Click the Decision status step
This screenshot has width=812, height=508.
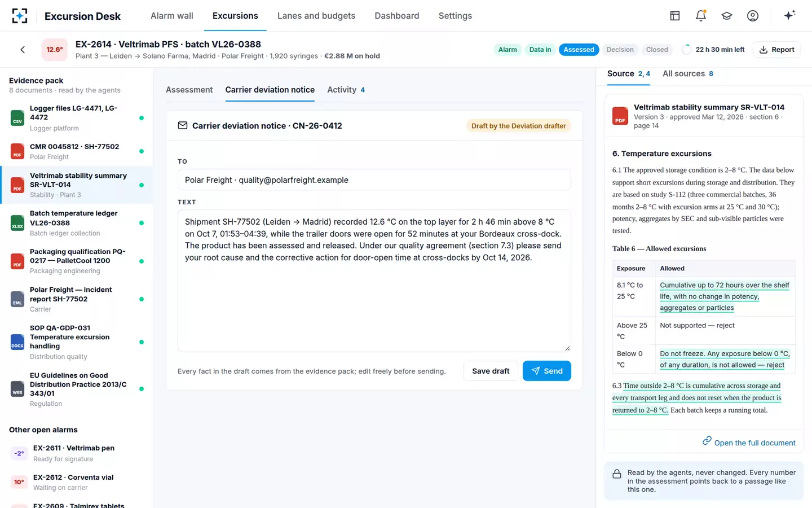point(620,50)
